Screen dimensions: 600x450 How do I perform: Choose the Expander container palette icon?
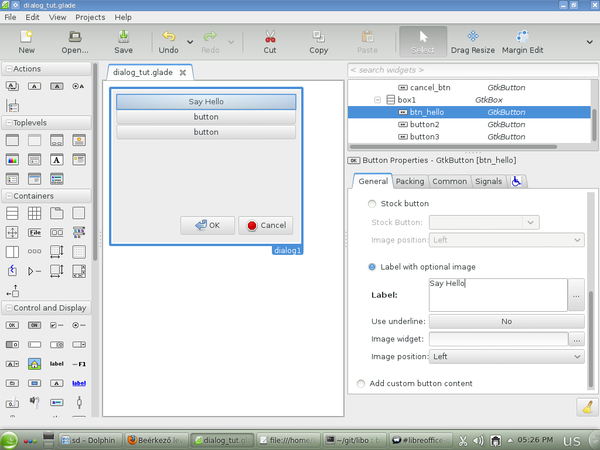click(x=34, y=271)
